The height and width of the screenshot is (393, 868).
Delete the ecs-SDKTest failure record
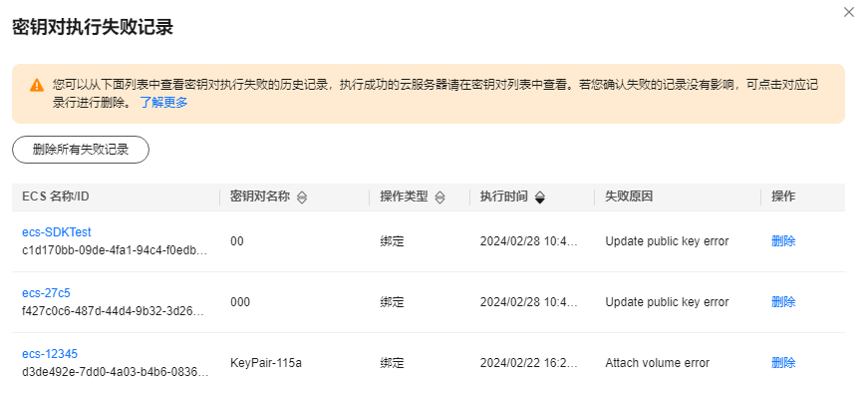pyautogui.click(x=783, y=241)
